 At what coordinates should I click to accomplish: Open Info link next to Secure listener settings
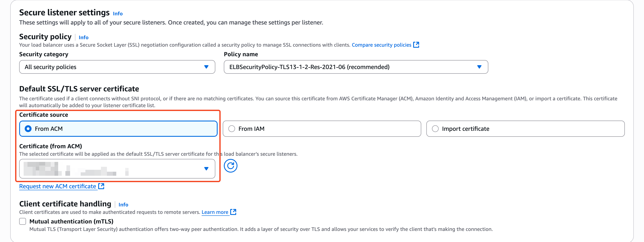pyautogui.click(x=118, y=13)
